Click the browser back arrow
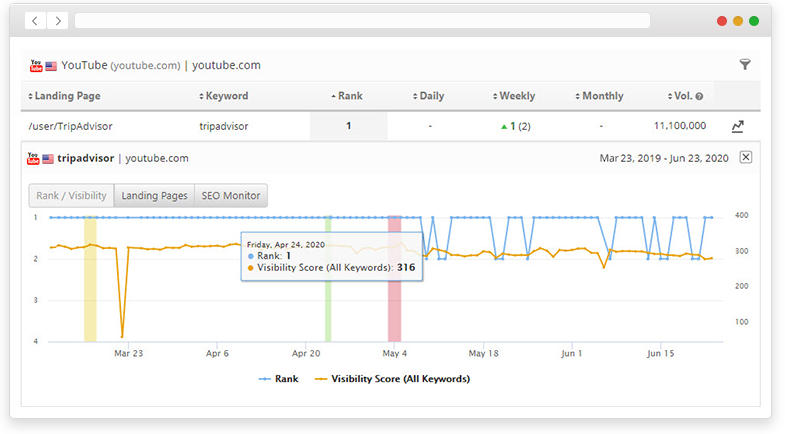 35,20
